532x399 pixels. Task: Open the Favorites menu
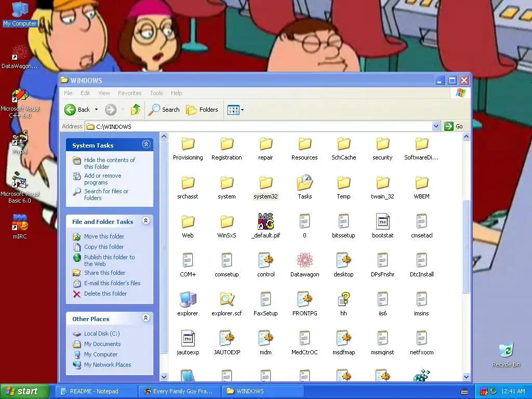coord(129,93)
